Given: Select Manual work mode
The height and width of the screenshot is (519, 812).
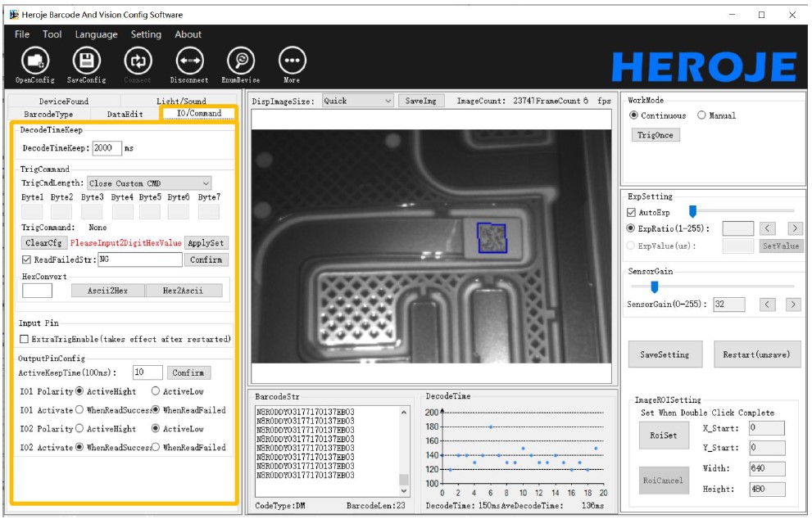Looking at the screenshot, I should [x=701, y=115].
